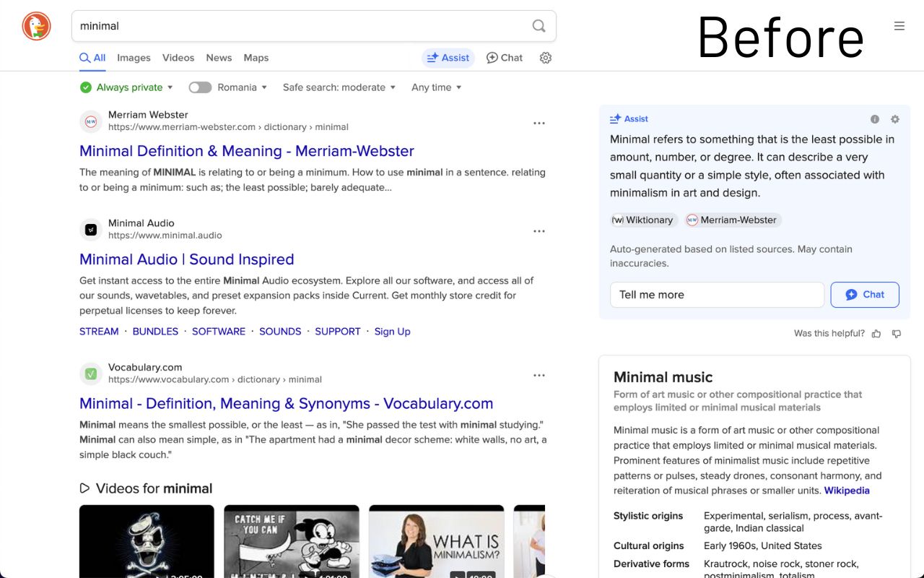Click the DuckDuckGo logo
The width and height of the screenshot is (924, 578).
pos(36,26)
